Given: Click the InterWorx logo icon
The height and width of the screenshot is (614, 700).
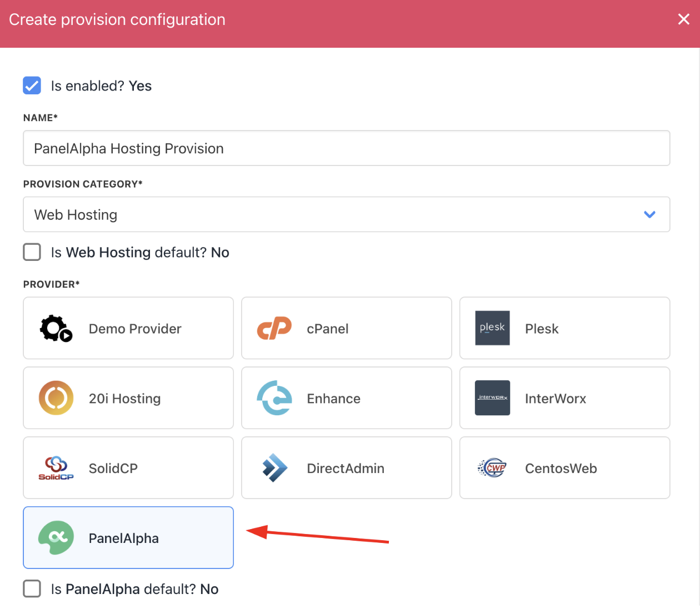Looking at the screenshot, I should 492,398.
